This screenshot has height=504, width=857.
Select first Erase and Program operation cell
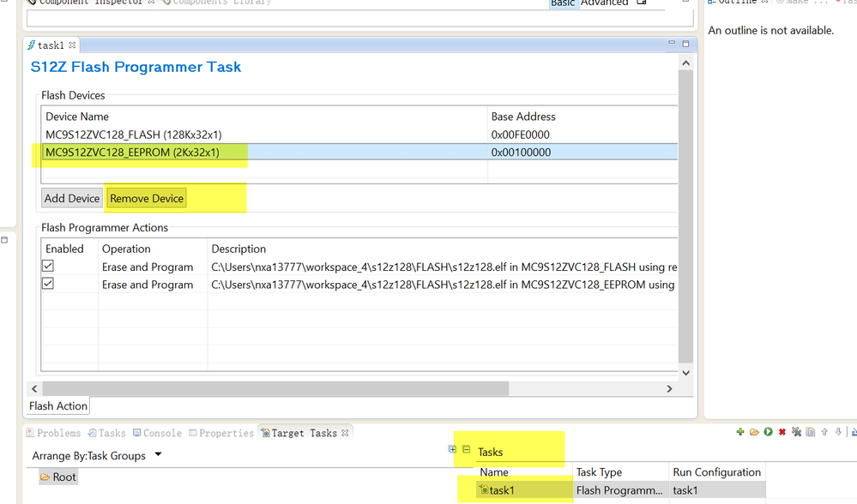tap(148, 267)
